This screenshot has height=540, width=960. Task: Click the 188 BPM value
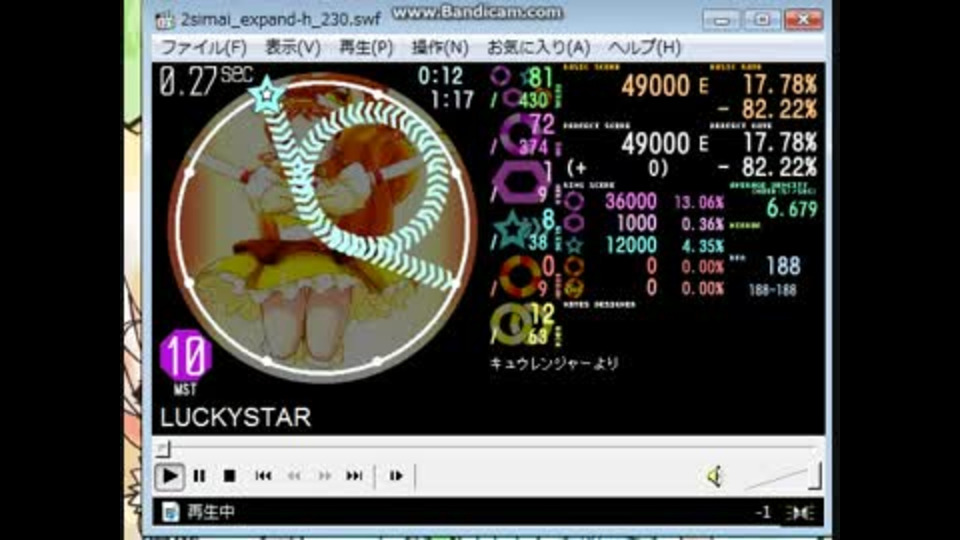[x=783, y=266]
